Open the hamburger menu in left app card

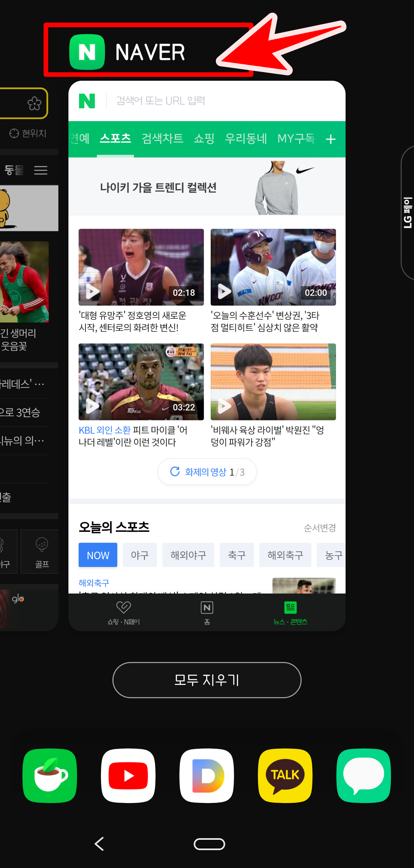pyautogui.click(x=41, y=170)
